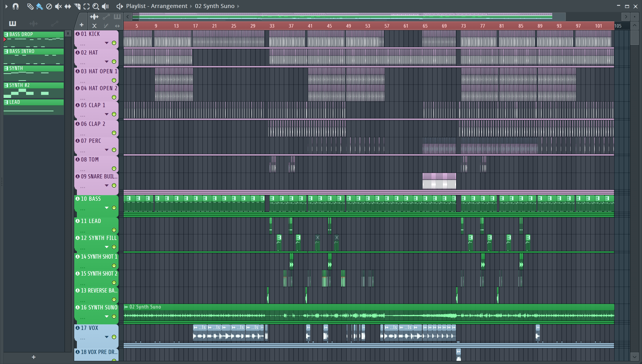Show automation clips in the picker panel
The height and width of the screenshot is (364, 642).
tap(55, 23)
